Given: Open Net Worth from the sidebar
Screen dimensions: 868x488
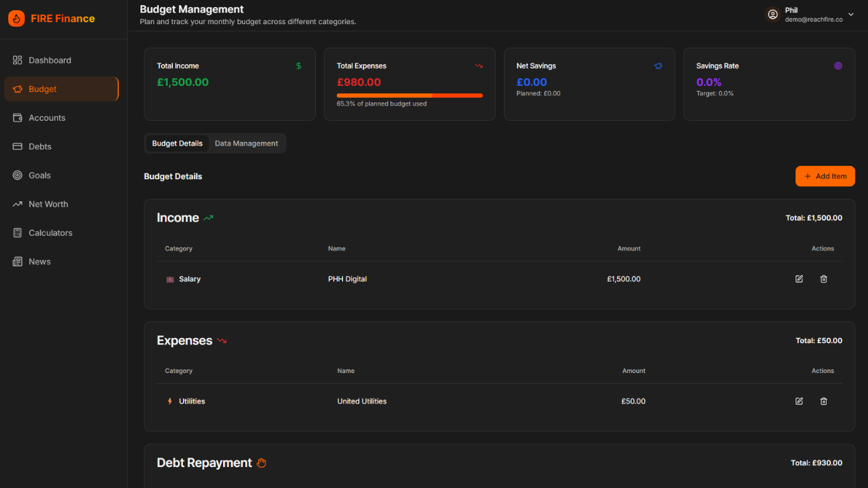Looking at the screenshot, I should coord(48,204).
